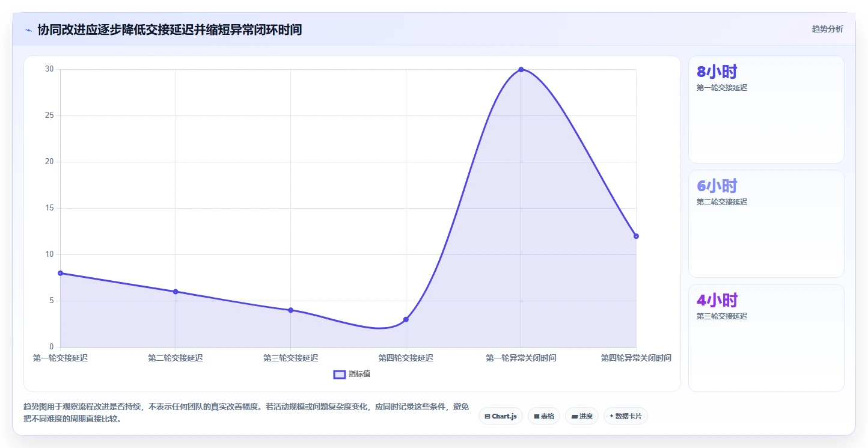Screen dimensions: 868x448
Task: Click the 第一轮交接延迟 x-axis label
Action: tap(60, 358)
